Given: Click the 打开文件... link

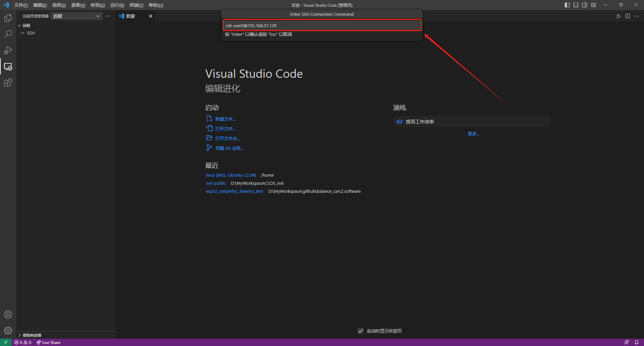Looking at the screenshot, I should tap(225, 129).
